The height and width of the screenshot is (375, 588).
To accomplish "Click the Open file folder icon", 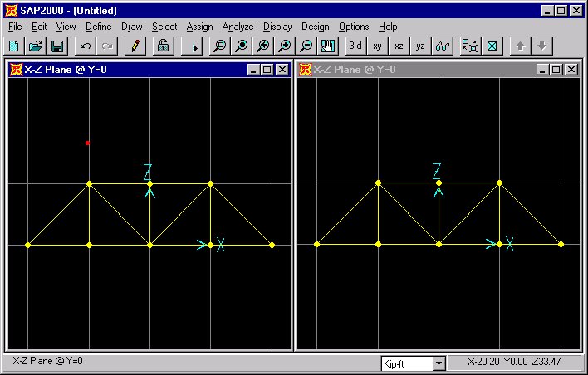I will (36, 46).
